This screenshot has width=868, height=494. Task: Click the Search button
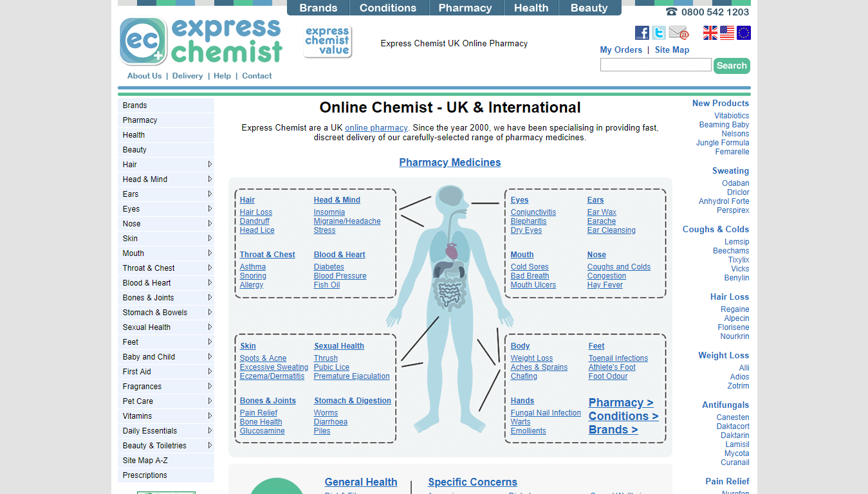tap(732, 66)
